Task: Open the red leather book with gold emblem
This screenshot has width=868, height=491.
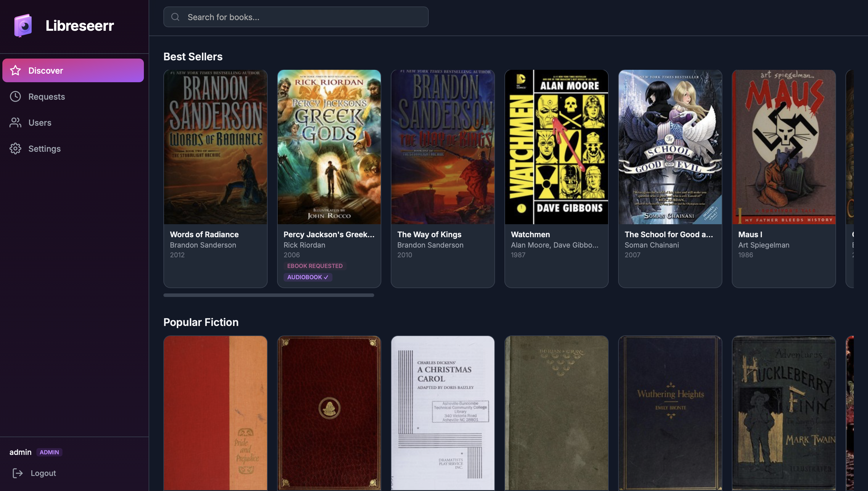Action: coord(329,413)
